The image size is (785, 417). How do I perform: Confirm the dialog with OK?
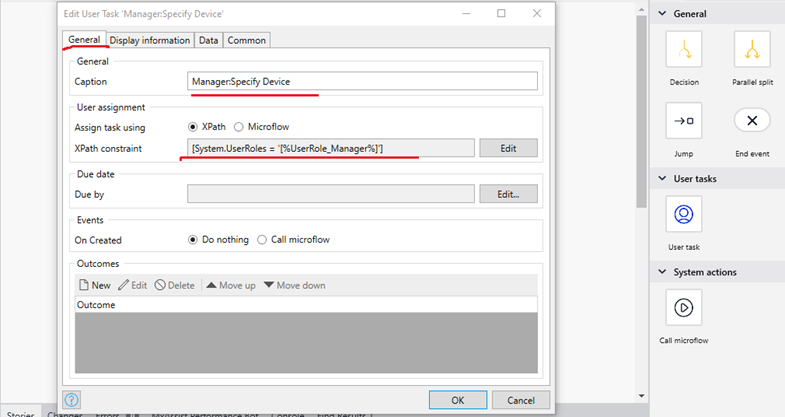pos(458,400)
